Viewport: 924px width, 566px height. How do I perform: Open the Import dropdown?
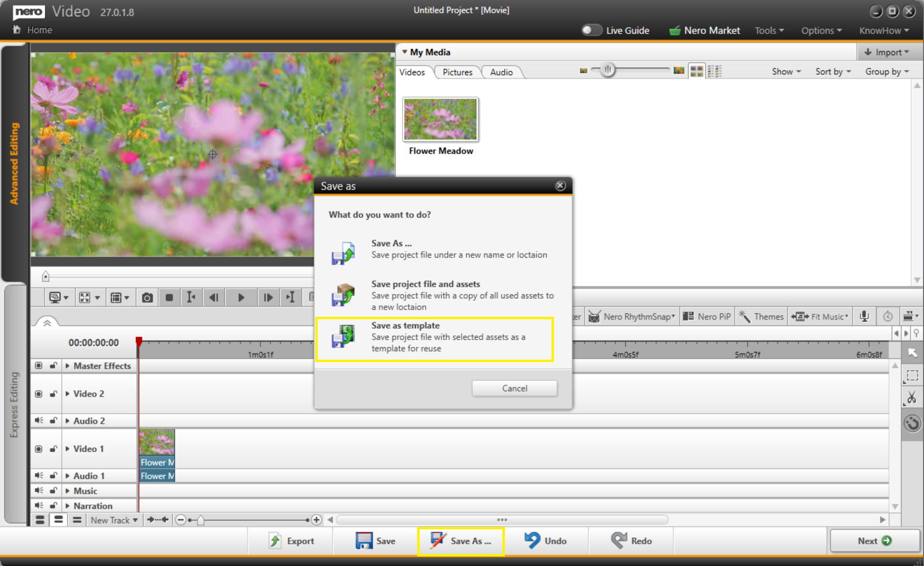point(887,52)
